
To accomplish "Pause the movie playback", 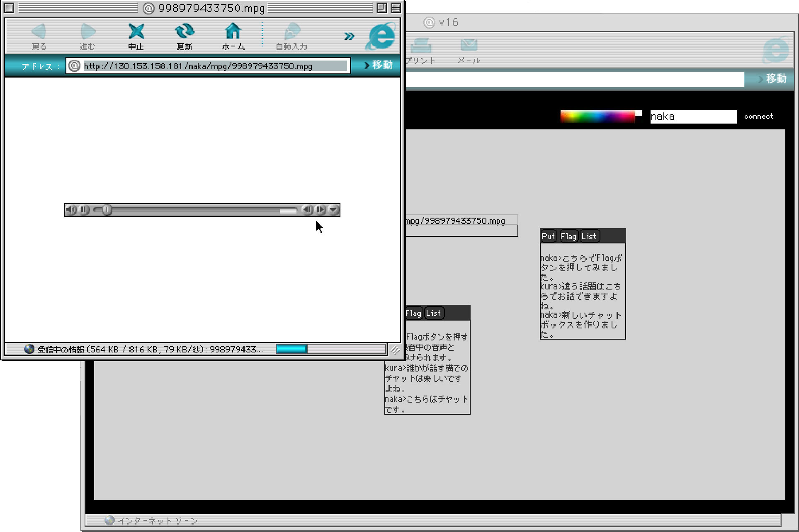I will coord(84,210).
